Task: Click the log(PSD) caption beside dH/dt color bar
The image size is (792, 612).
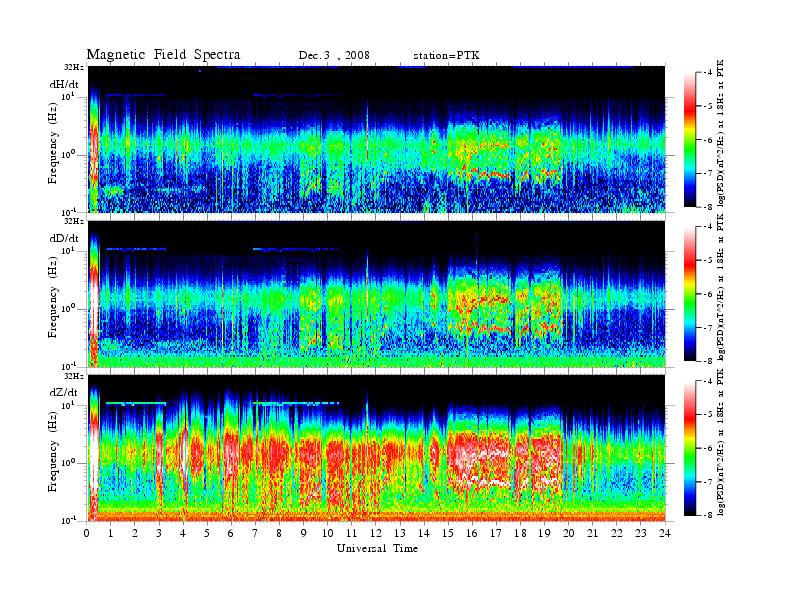Action: pyautogui.click(x=721, y=133)
